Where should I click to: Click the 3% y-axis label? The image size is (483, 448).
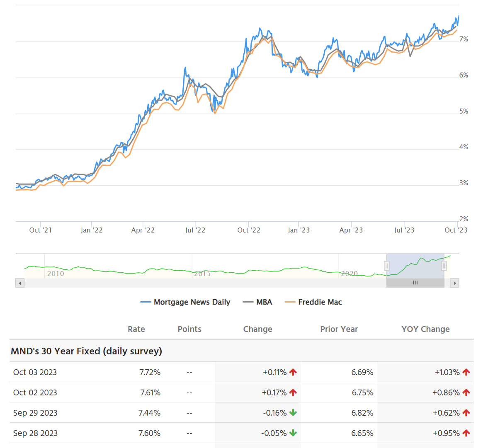pyautogui.click(x=464, y=183)
